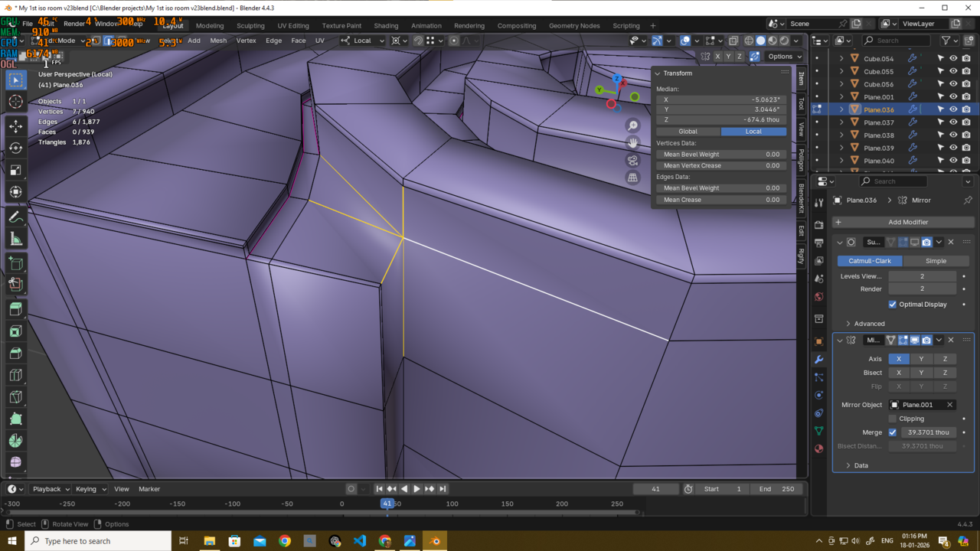Choose the Annotate pencil tool
The image size is (980, 551).
coord(16,217)
